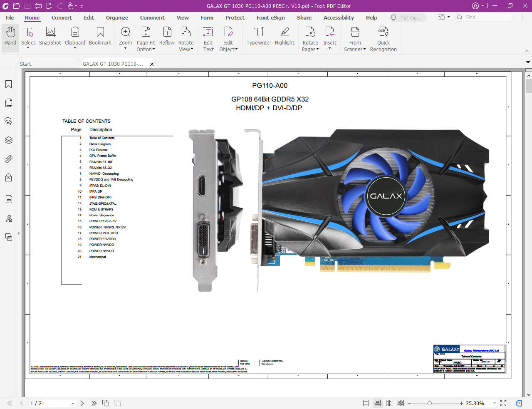Image resolution: width=532 pixels, height=409 pixels.
Task: Expand the Zoom dropdown arrow
Action: pyautogui.click(x=126, y=49)
